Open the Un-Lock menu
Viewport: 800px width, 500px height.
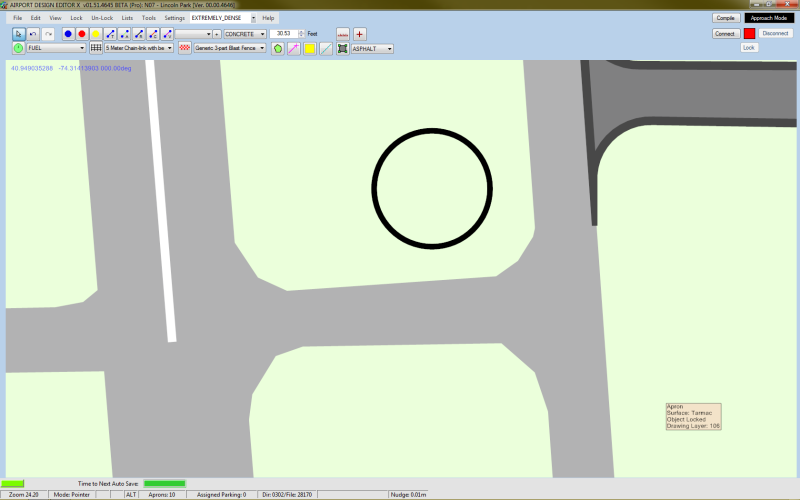point(102,18)
